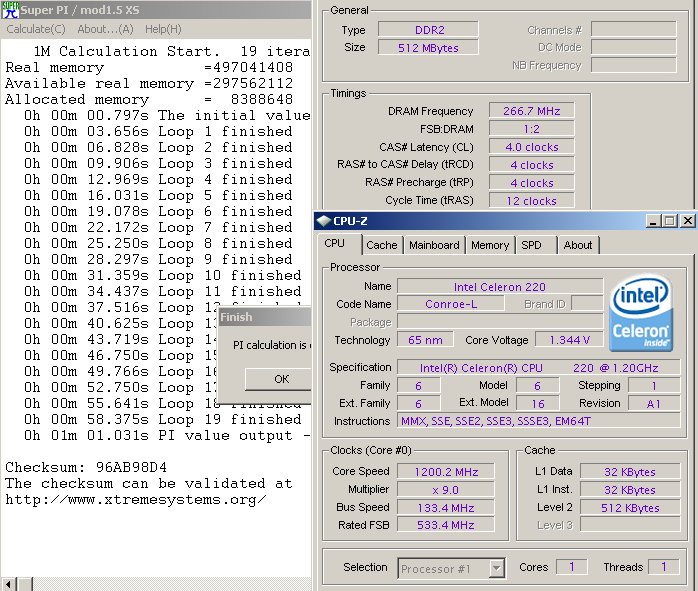This screenshot has width=698, height=591.
Task: Click the 'Real memory =497041408' line
Action: (149, 67)
